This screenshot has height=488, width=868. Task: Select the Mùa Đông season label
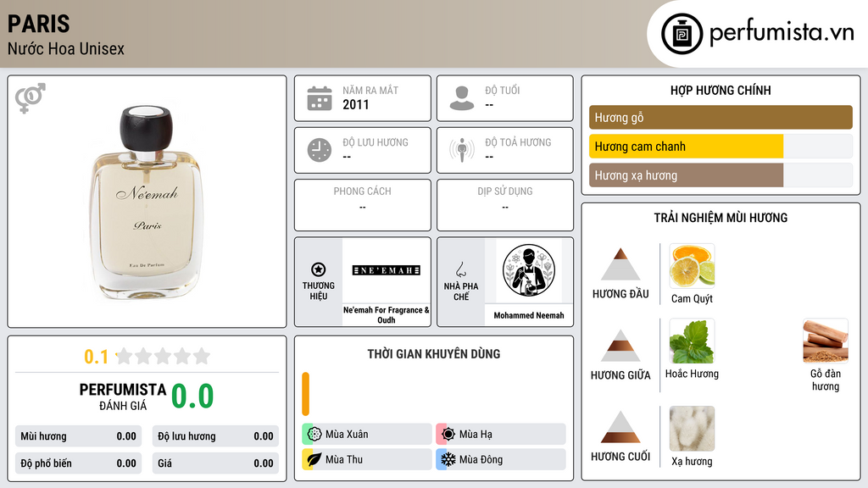[x=481, y=459]
